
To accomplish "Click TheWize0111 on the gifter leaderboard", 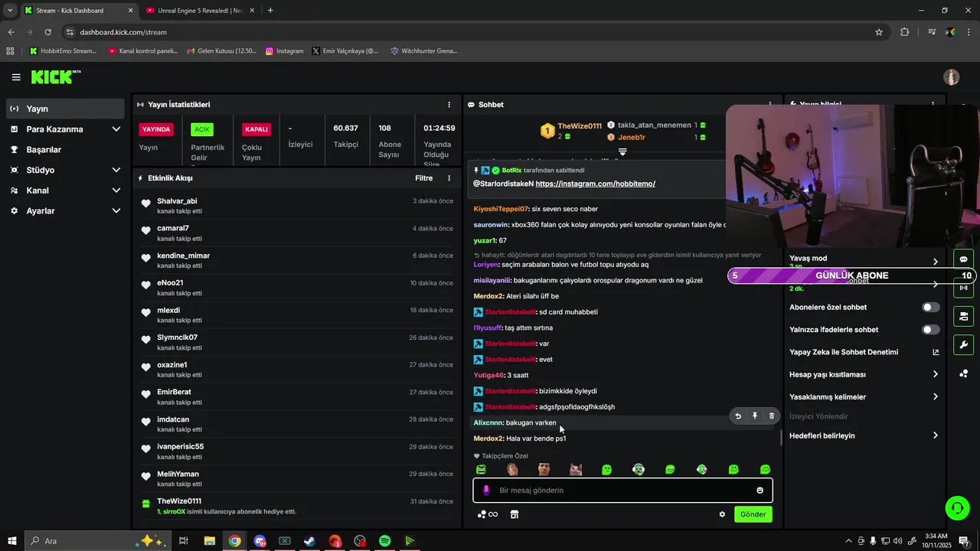I will point(580,126).
